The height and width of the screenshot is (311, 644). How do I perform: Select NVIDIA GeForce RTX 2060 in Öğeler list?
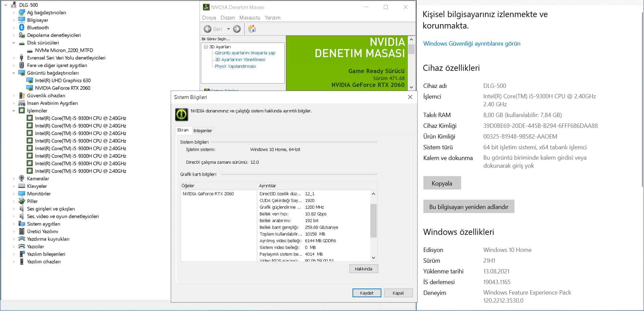click(208, 194)
